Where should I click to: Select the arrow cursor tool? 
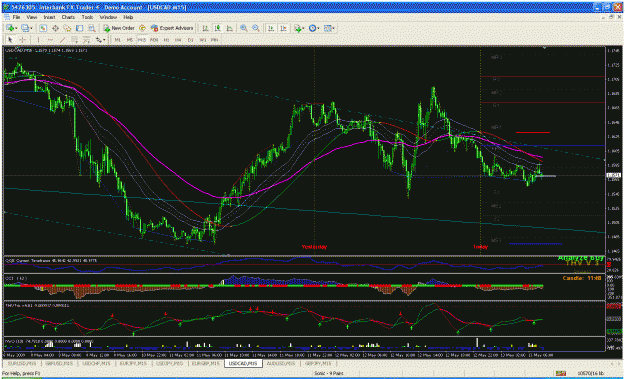tap(10, 40)
